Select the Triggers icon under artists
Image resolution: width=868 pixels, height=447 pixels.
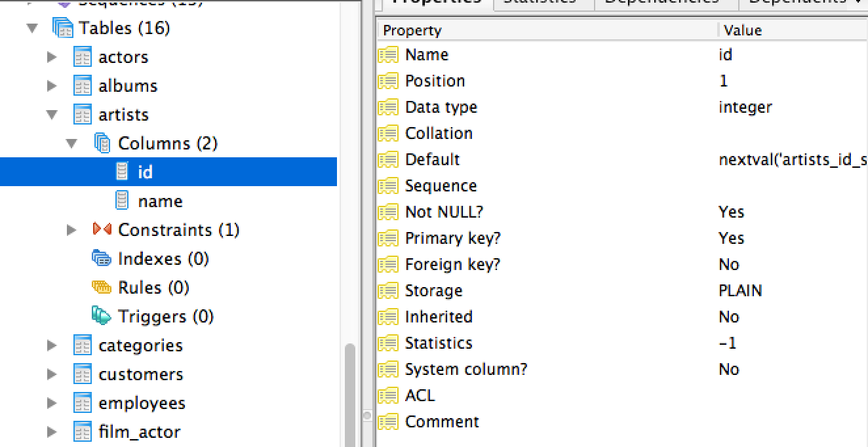click(x=102, y=317)
